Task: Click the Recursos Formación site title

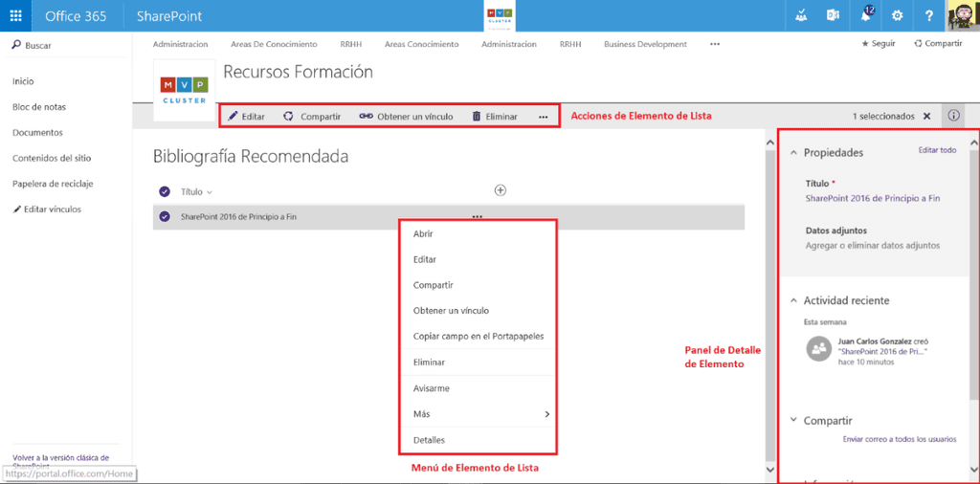Action: click(299, 73)
